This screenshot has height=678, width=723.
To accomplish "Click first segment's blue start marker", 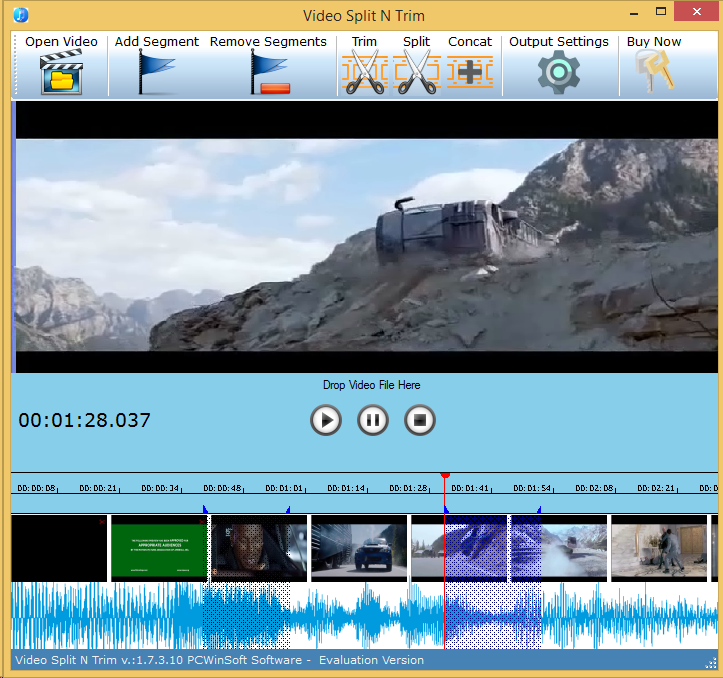I will coord(205,509).
